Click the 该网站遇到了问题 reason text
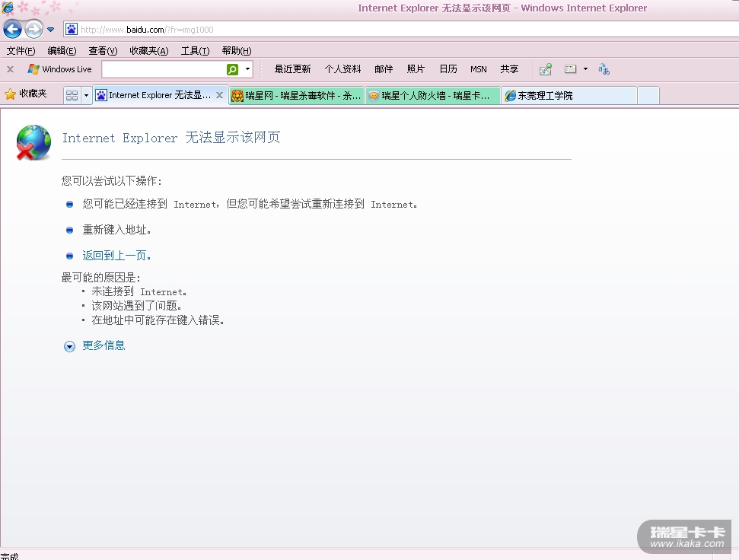This screenshot has width=739, height=560. (x=137, y=306)
